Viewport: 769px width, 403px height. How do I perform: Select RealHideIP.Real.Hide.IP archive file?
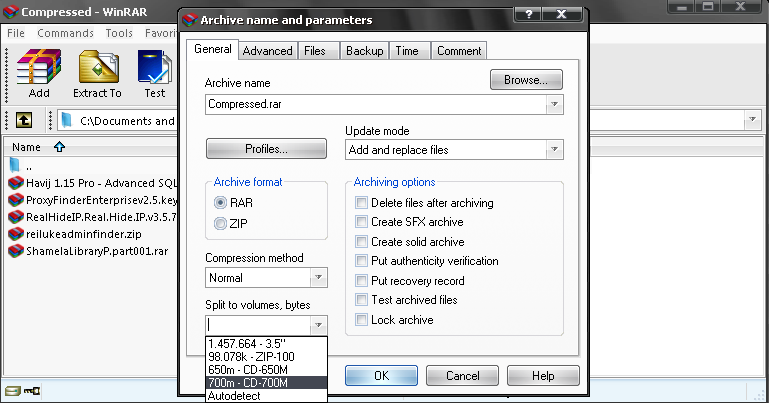pyautogui.click(x=92, y=217)
